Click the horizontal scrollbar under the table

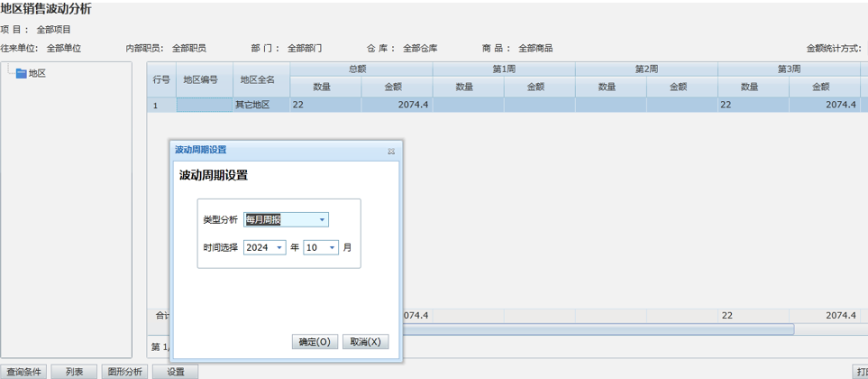(x=595, y=329)
